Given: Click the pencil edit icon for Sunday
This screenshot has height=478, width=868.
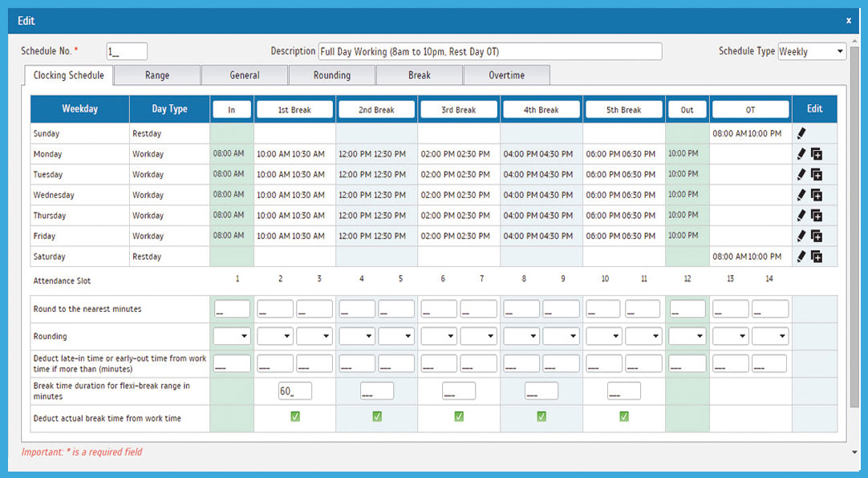Looking at the screenshot, I should point(801,133).
